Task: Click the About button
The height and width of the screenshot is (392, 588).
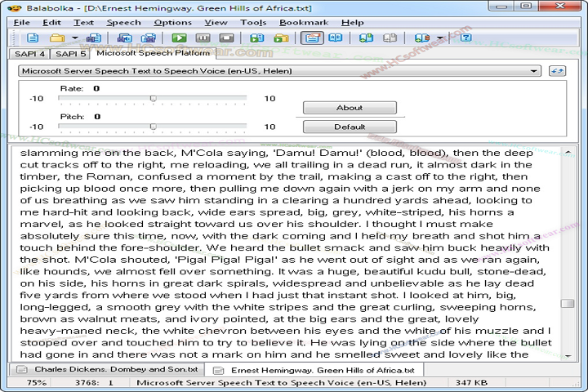Action: click(x=350, y=108)
